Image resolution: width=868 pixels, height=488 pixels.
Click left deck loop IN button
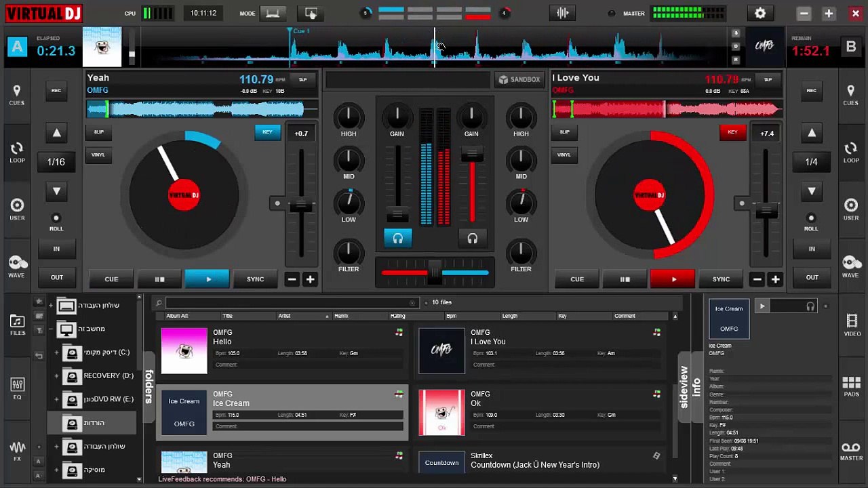pyautogui.click(x=56, y=249)
